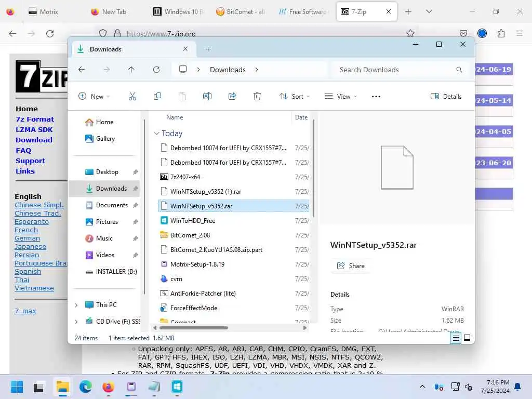The width and height of the screenshot is (532, 399).
Task: List all Firefox tabs dropdown arrow
Action: [429, 11]
